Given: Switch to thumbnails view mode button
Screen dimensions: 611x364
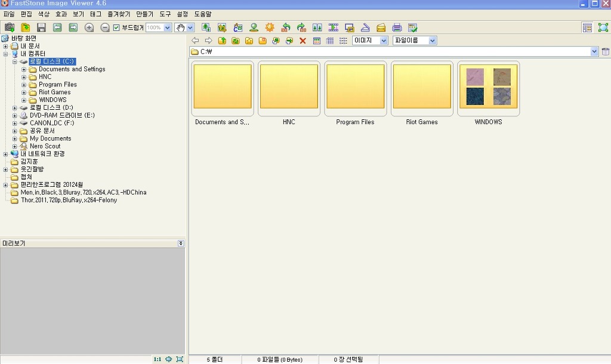Looking at the screenshot, I should pos(317,41).
